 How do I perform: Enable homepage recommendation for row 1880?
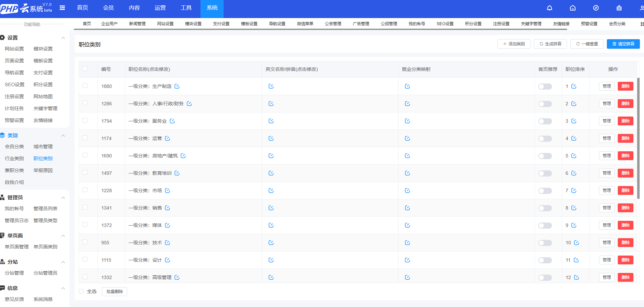click(x=545, y=87)
